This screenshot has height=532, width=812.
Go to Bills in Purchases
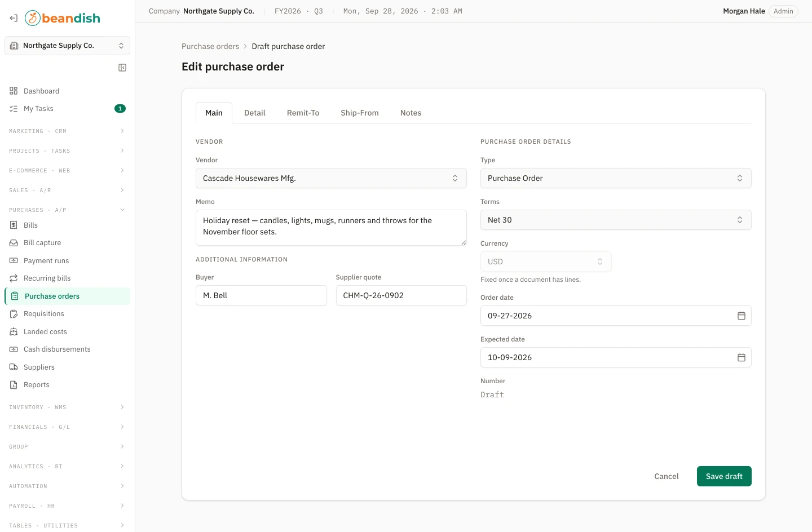67,225
